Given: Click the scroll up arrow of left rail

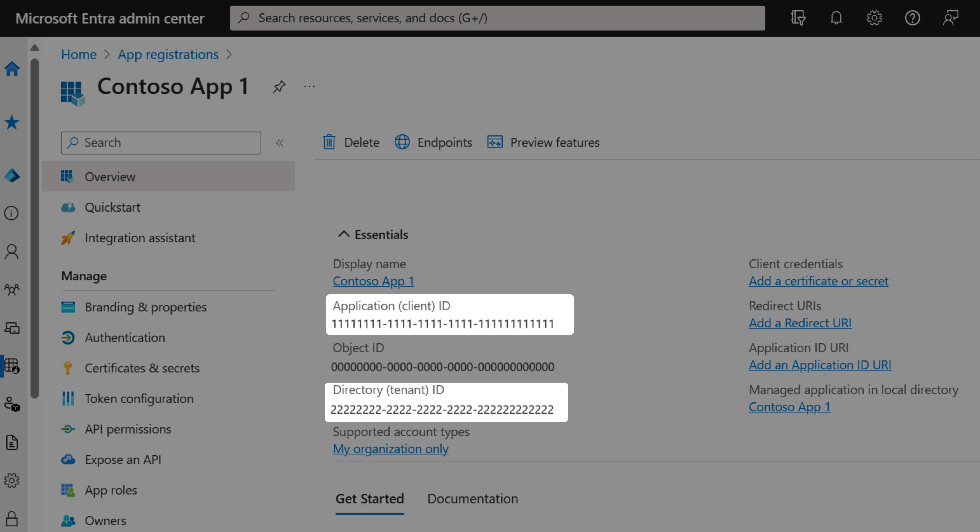Looking at the screenshot, I should tap(35, 48).
